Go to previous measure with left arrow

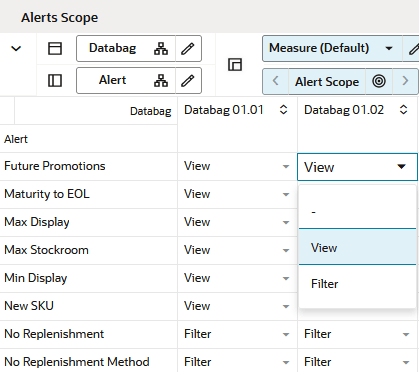pos(275,81)
